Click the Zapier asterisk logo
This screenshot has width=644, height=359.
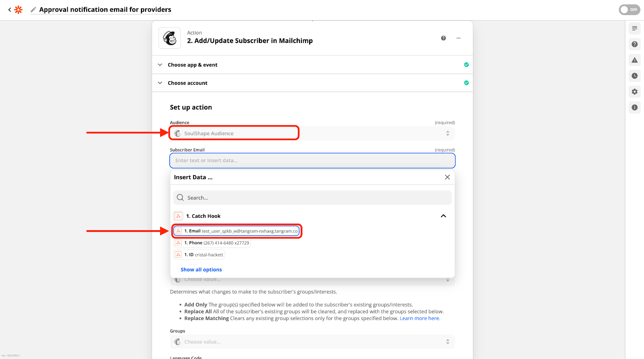click(19, 10)
